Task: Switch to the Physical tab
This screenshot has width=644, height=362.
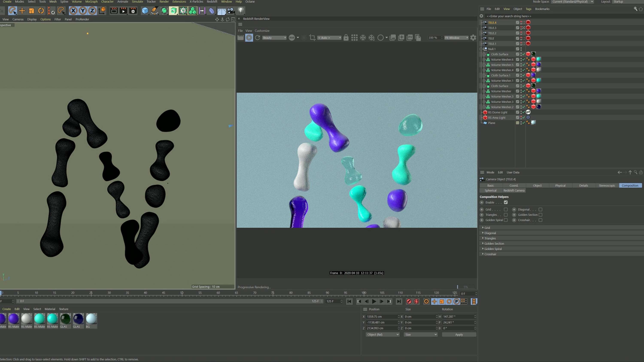Action: (560, 185)
